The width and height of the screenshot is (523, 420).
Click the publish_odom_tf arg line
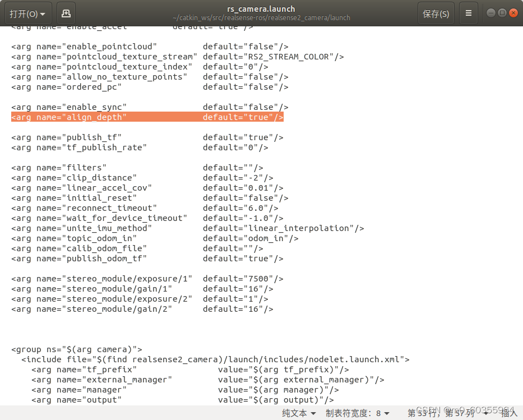pyautogui.click(x=147, y=259)
